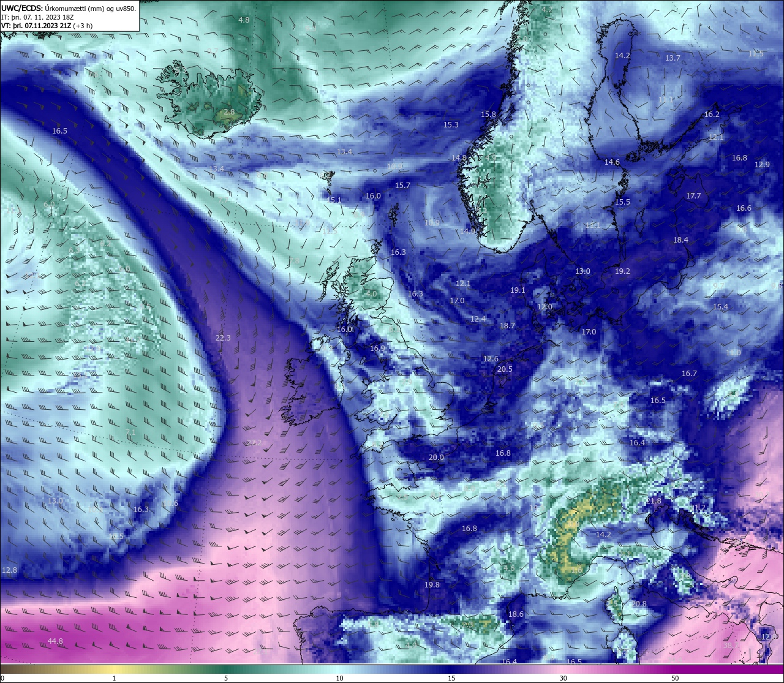
Task: Click the 20.5 value label
Action: (505, 369)
